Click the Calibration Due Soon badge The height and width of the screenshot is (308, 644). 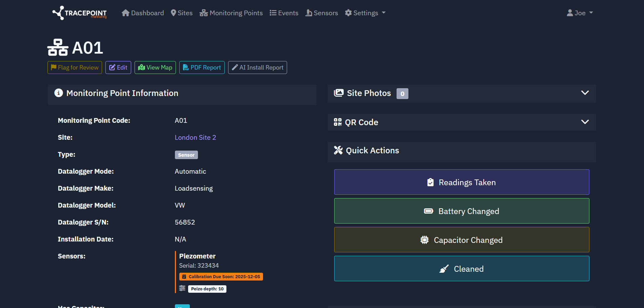pos(221,276)
